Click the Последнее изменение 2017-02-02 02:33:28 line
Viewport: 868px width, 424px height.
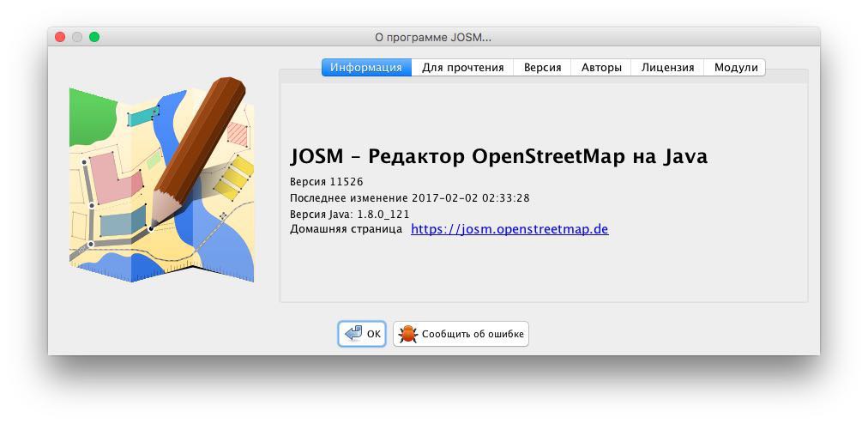click(410, 198)
